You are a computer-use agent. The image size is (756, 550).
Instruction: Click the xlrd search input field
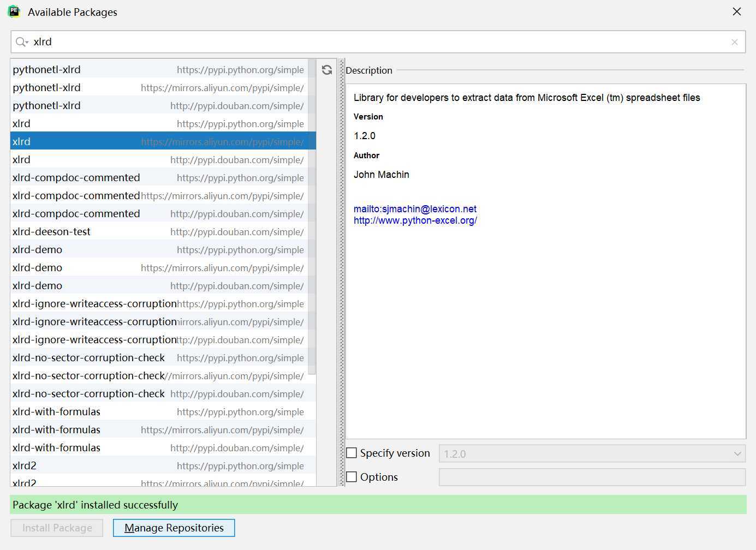point(378,42)
